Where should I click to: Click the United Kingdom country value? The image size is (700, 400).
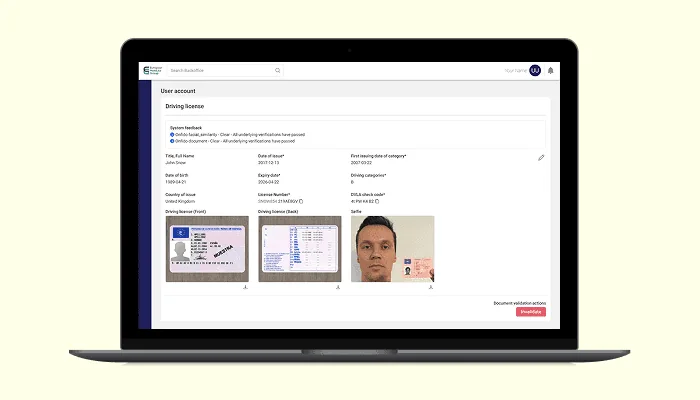(180, 201)
